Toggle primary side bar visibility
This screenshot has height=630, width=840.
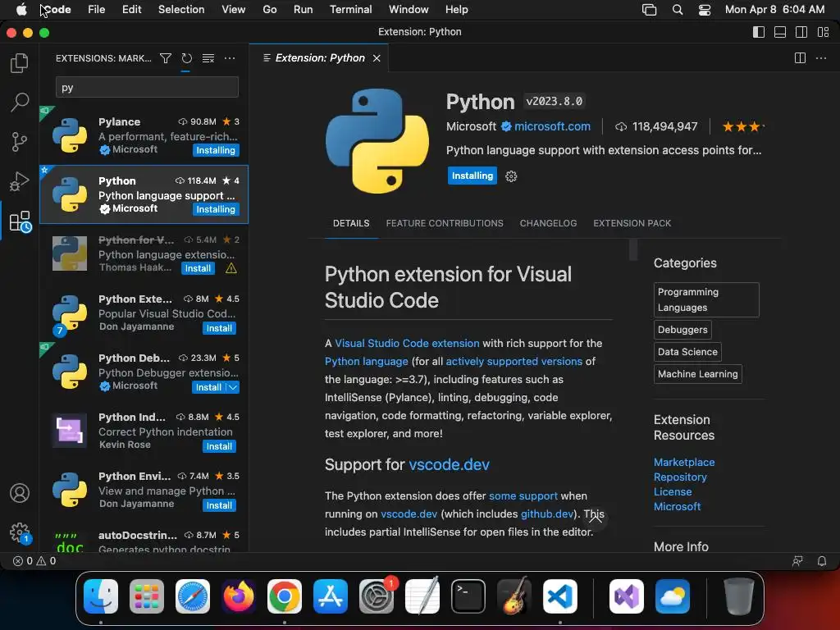[759, 32]
